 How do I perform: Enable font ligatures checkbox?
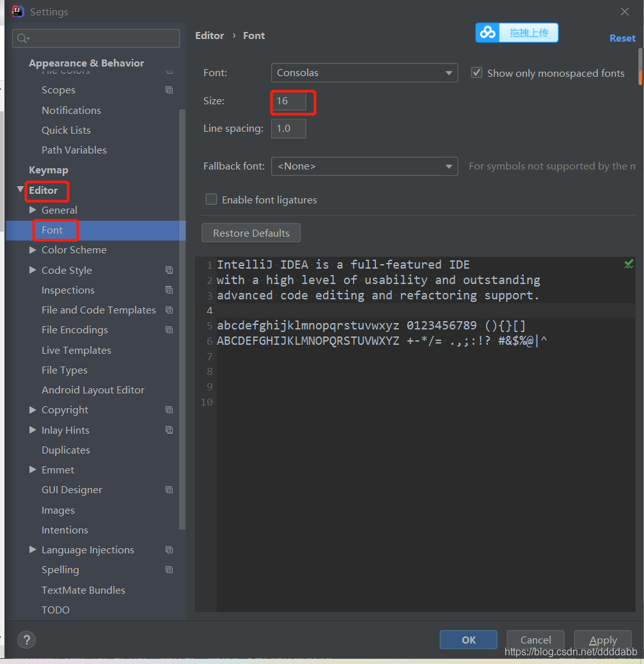[x=211, y=199]
